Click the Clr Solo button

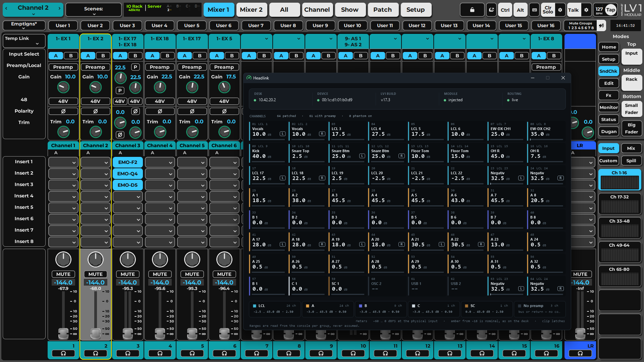pyautogui.click(x=548, y=10)
